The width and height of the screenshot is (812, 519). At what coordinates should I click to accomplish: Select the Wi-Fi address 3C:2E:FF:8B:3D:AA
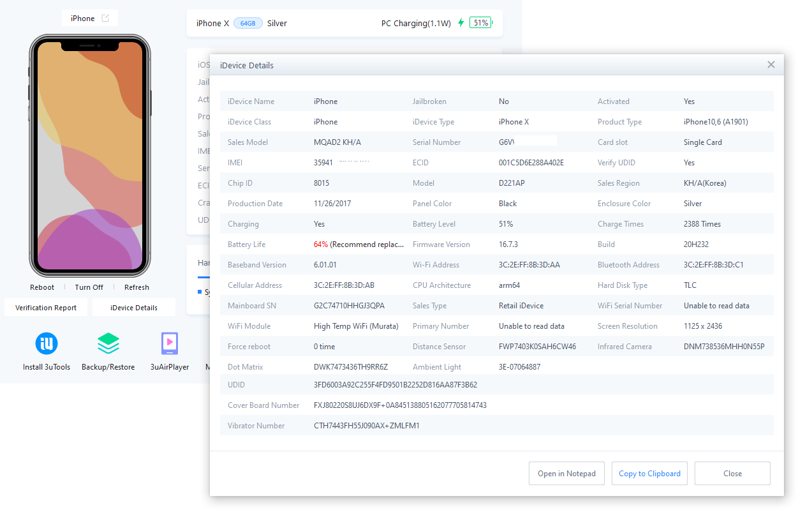click(x=529, y=265)
